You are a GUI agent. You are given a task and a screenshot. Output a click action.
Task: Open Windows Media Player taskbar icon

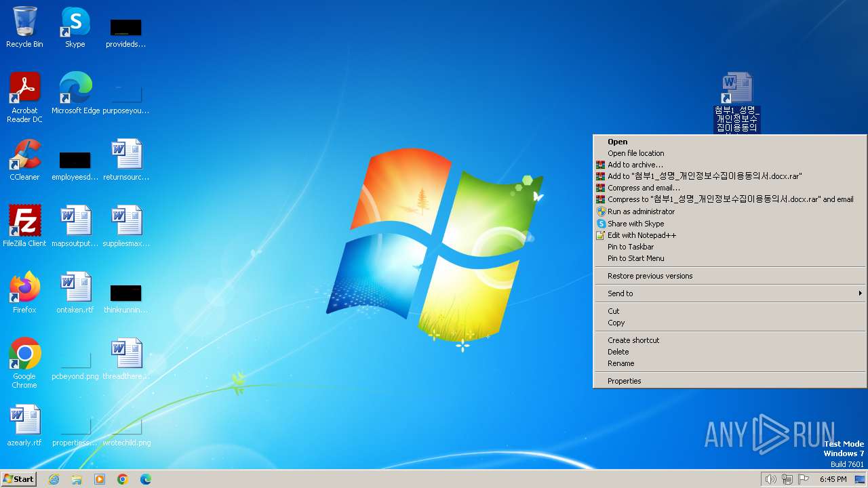[x=100, y=479]
